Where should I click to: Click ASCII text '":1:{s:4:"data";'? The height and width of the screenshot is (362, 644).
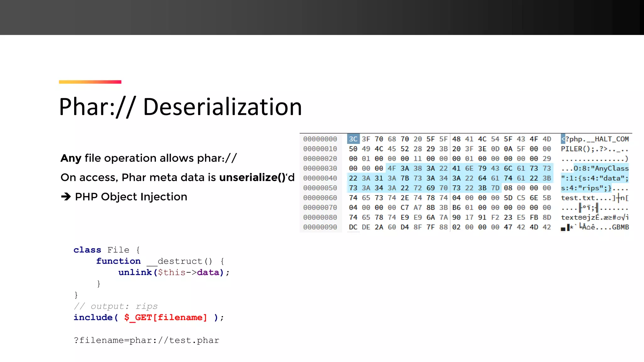tap(595, 178)
